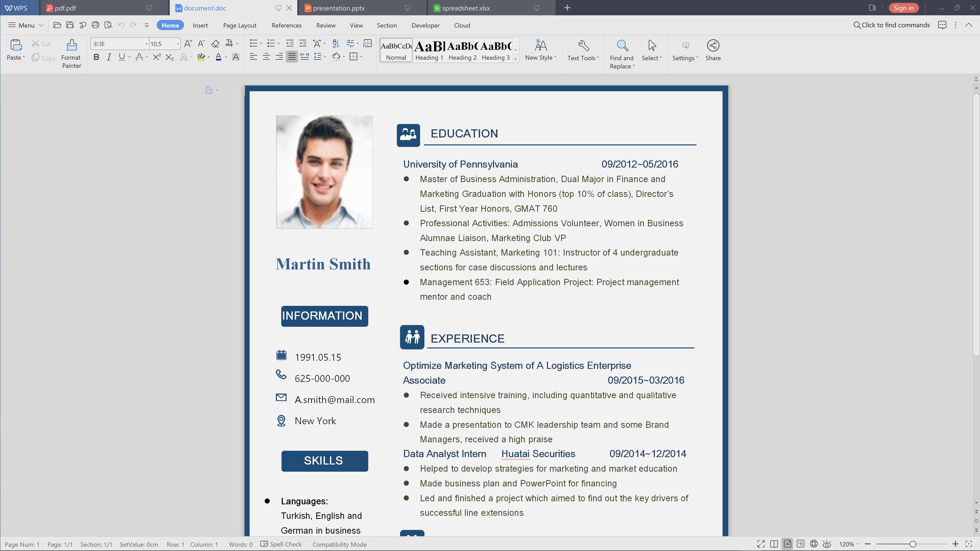The height and width of the screenshot is (551, 980).
Task: Click the new tab plus button
Action: (x=567, y=8)
